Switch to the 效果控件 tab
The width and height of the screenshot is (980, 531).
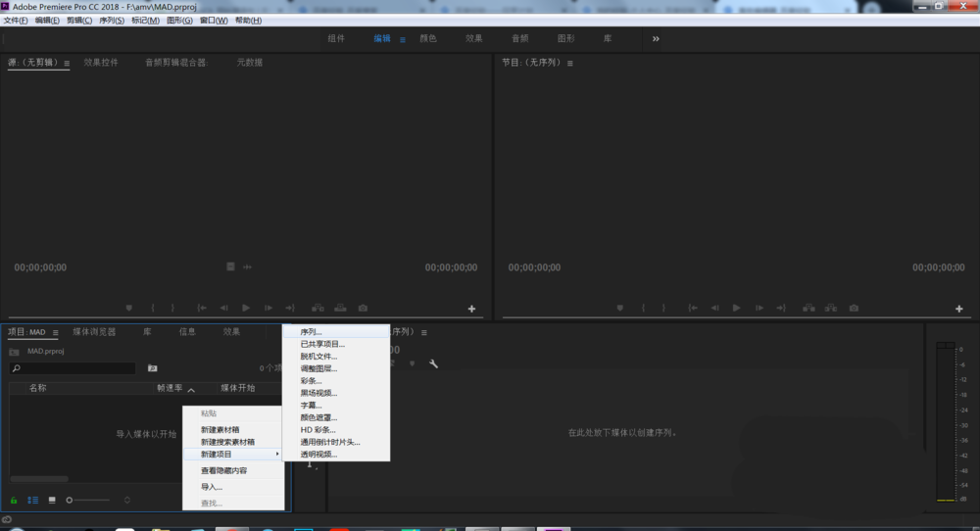pyautogui.click(x=101, y=63)
